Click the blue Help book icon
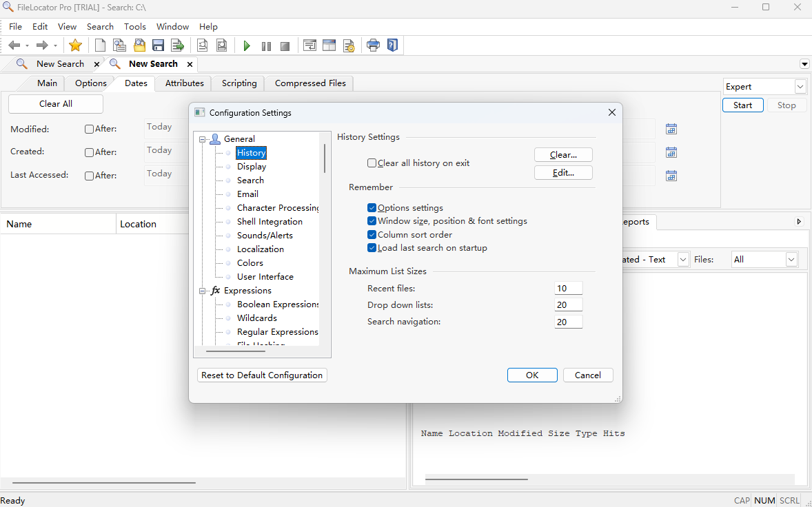The height and width of the screenshot is (507, 812). (x=392, y=45)
